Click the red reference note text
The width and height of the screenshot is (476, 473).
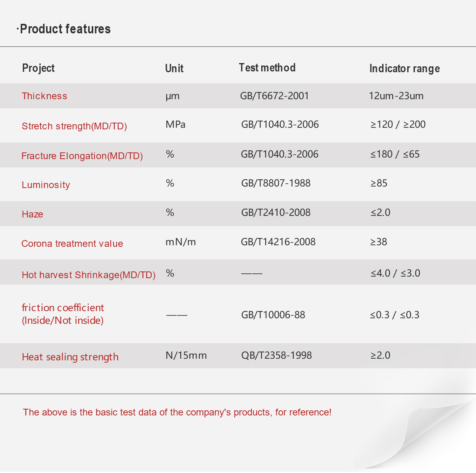pyautogui.click(x=177, y=412)
